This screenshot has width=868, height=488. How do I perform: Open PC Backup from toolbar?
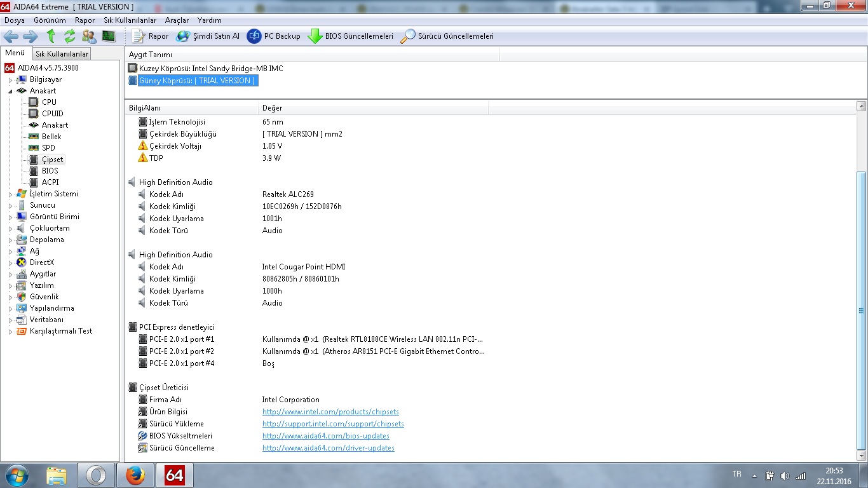coord(274,36)
